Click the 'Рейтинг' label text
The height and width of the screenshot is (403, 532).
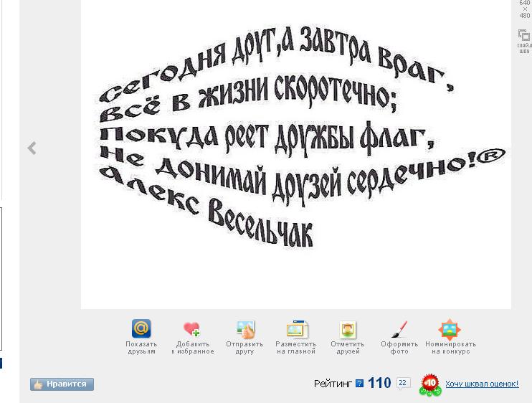(333, 384)
